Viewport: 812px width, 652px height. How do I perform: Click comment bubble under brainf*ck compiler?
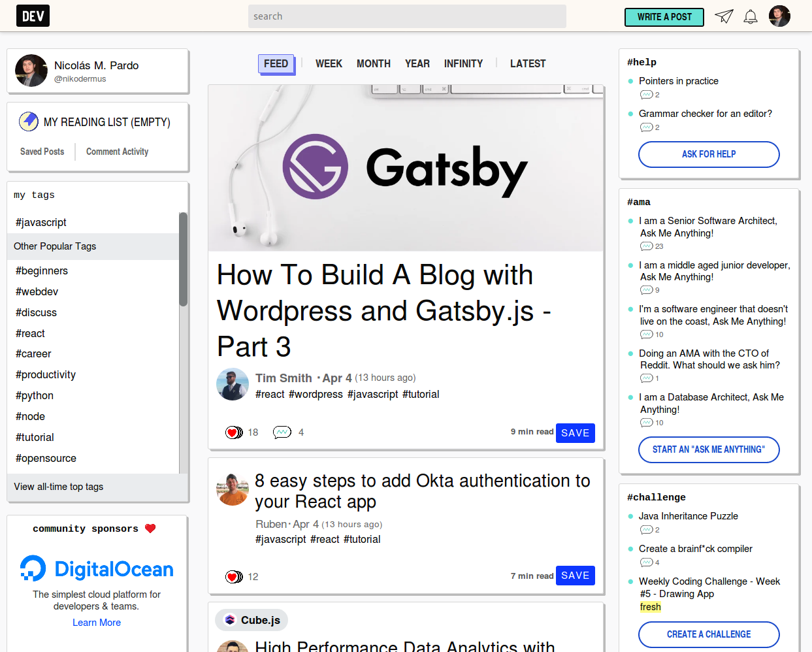[x=646, y=562]
